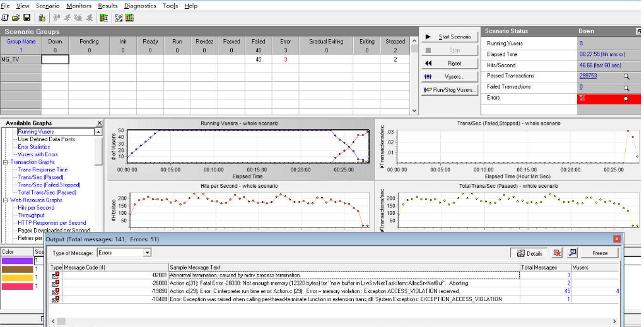Click the purple color swatch in legend

click(x=16, y=260)
